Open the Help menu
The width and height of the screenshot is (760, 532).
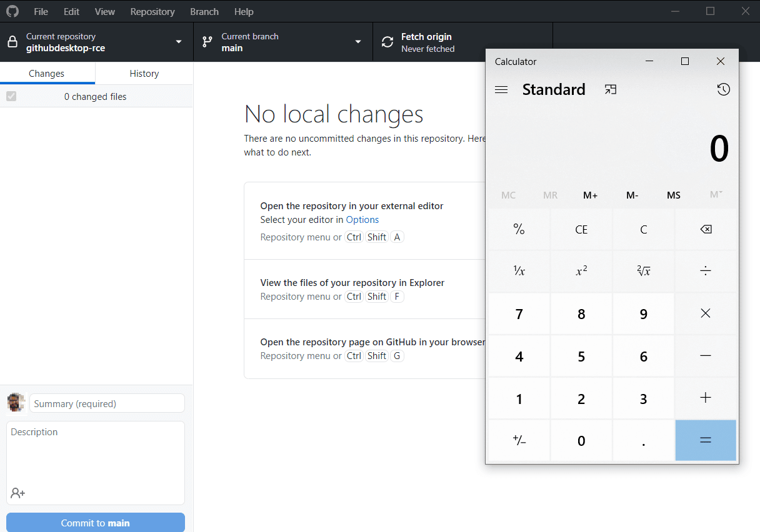click(244, 11)
